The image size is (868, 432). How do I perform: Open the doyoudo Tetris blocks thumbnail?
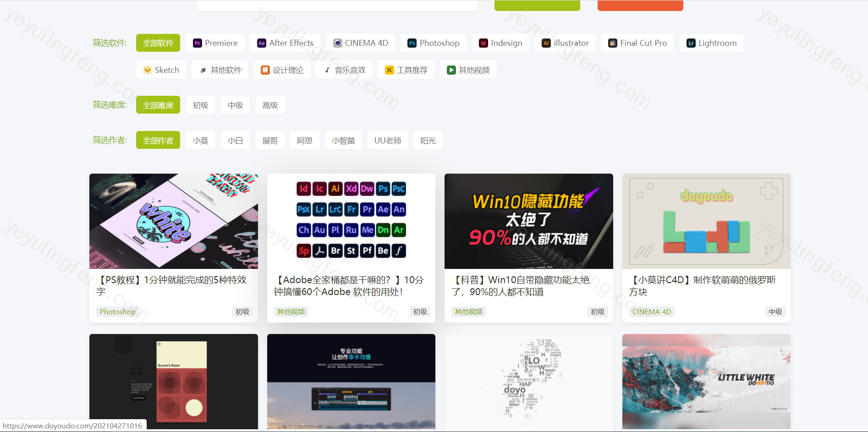[706, 221]
